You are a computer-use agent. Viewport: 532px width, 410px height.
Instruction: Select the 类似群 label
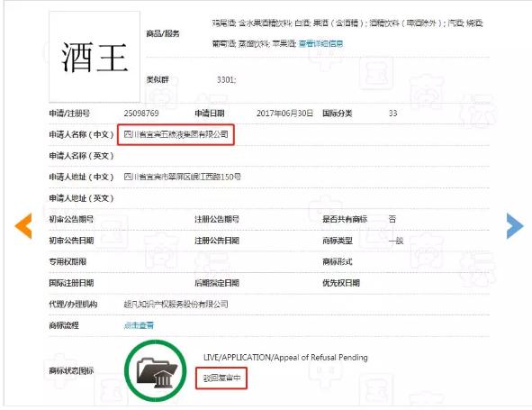tap(158, 80)
